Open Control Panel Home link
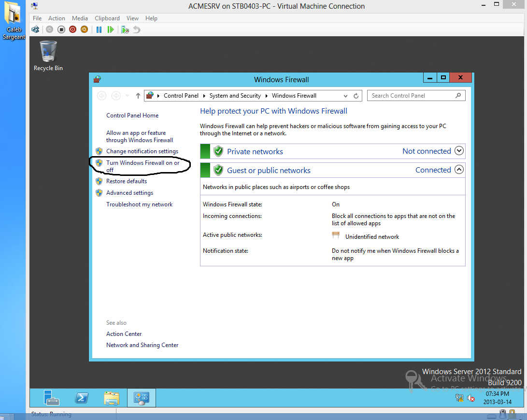The width and height of the screenshot is (527, 420). 132,116
